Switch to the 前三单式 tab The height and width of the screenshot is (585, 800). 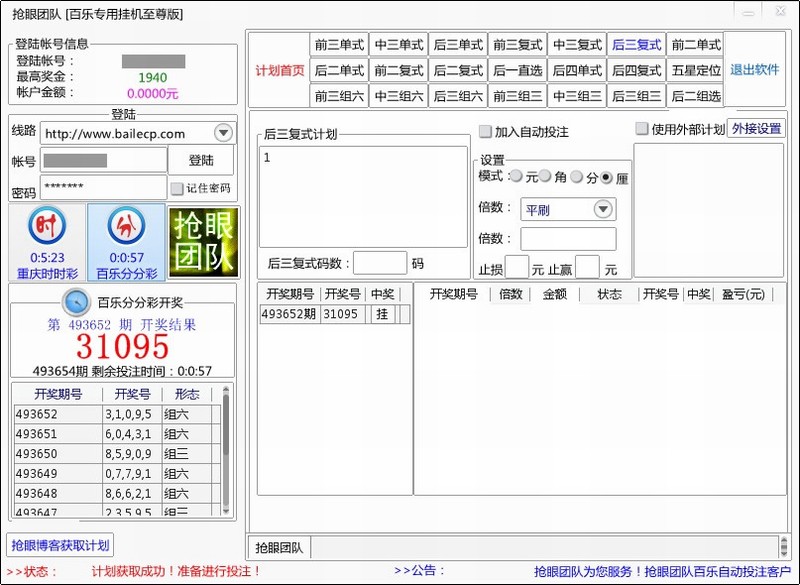[339, 45]
